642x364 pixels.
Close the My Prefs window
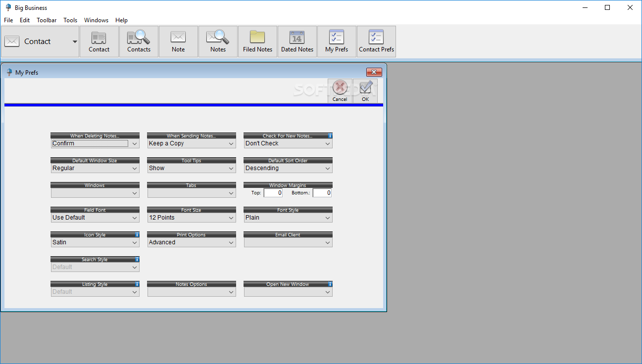[374, 72]
